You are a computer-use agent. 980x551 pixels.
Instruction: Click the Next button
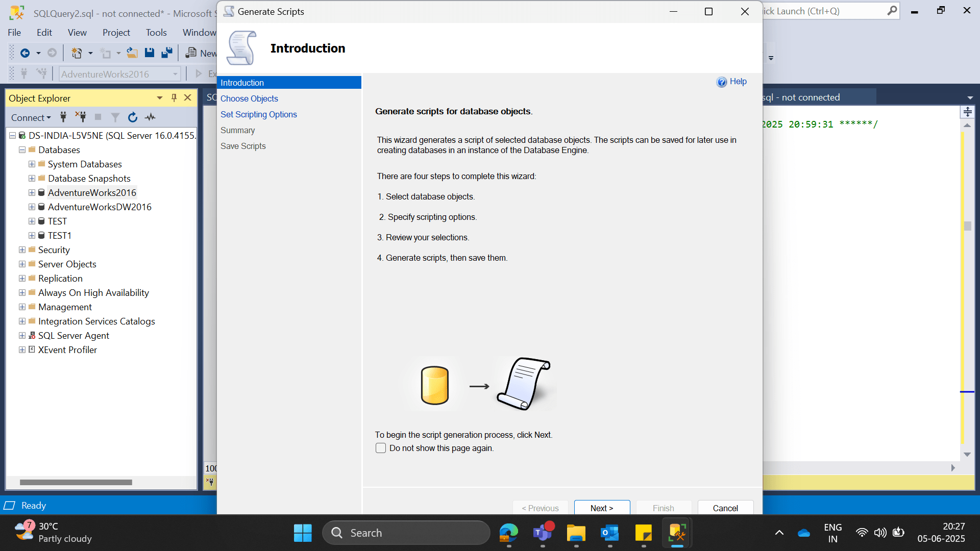pyautogui.click(x=602, y=508)
